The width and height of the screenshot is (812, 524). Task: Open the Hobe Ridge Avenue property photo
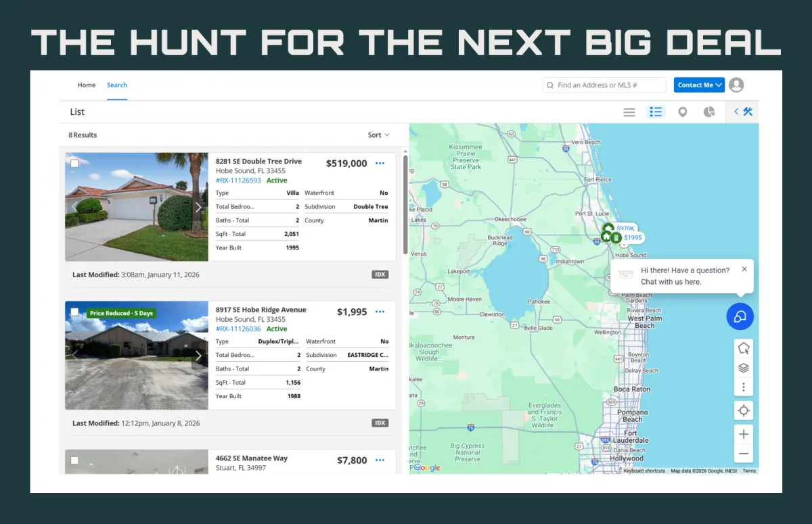coord(137,355)
